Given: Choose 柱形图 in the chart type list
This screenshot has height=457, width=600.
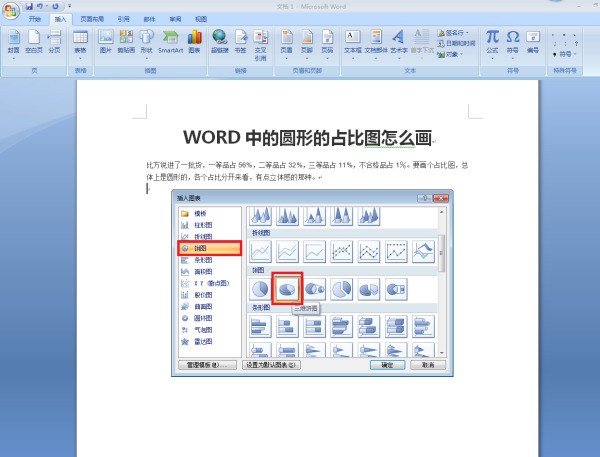Looking at the screenshot, I should 202,225.
